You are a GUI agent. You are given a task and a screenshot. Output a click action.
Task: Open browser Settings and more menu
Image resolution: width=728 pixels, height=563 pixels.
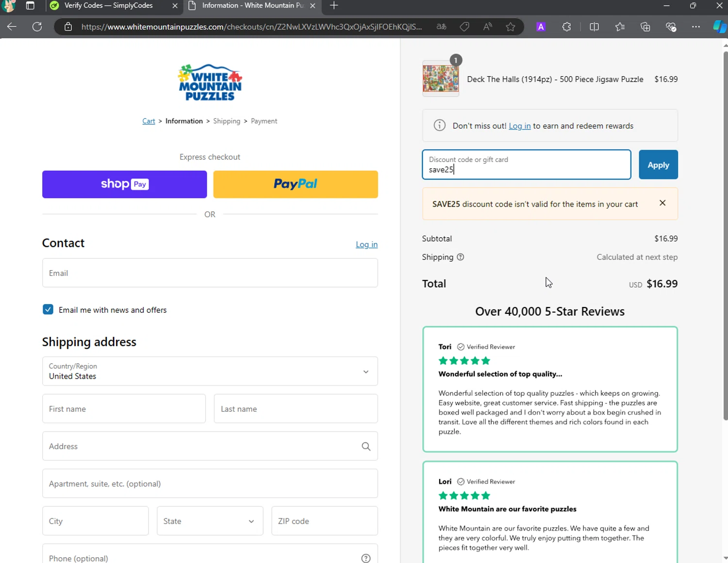[696, 27]
